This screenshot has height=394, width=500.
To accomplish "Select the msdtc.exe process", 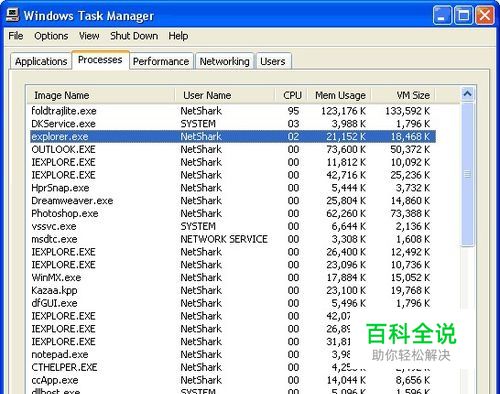I will tap(233, 239).
